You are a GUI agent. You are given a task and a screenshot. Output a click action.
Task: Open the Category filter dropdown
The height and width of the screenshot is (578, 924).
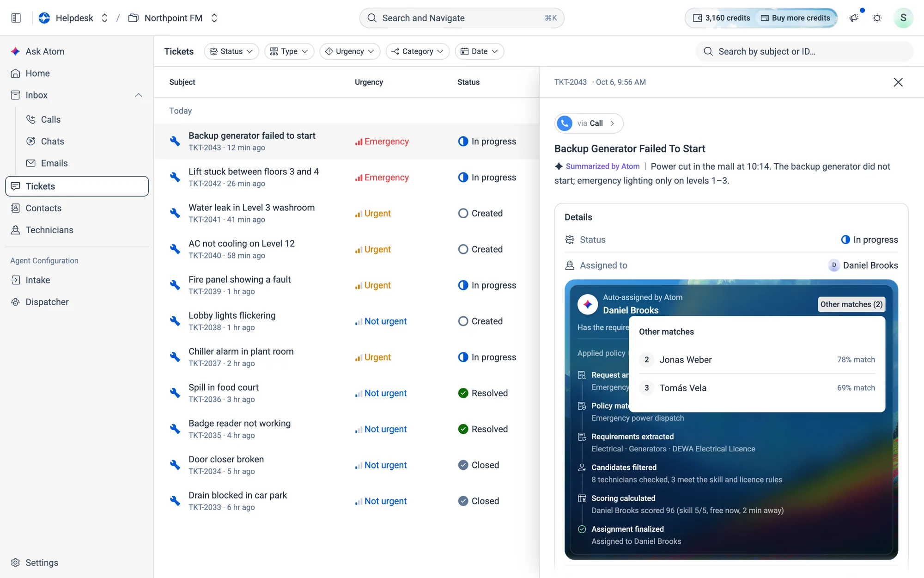[418, 51]
